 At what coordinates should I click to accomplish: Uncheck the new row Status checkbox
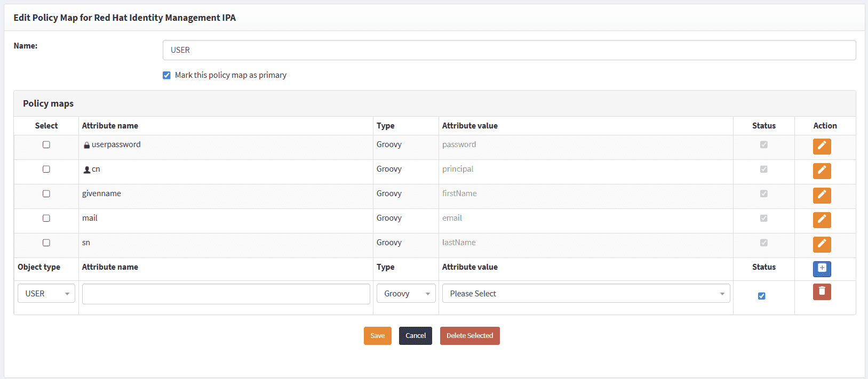tap(761, 296)
